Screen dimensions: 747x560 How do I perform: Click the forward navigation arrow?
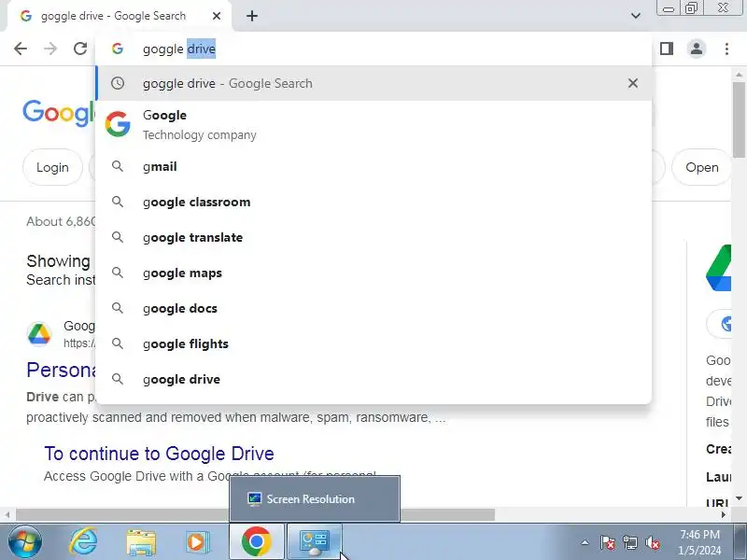(50, 49)
